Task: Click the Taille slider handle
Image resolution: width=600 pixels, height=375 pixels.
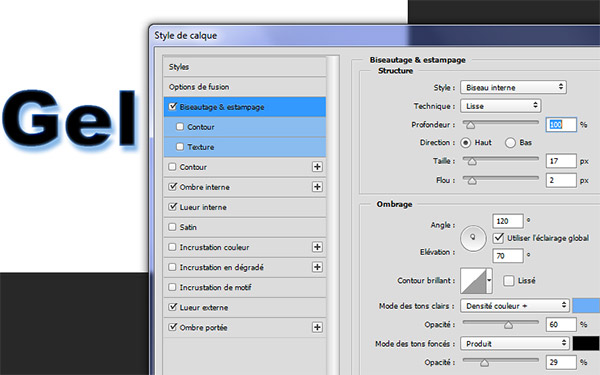Action: pyautogui.click(x=472, y=162)
